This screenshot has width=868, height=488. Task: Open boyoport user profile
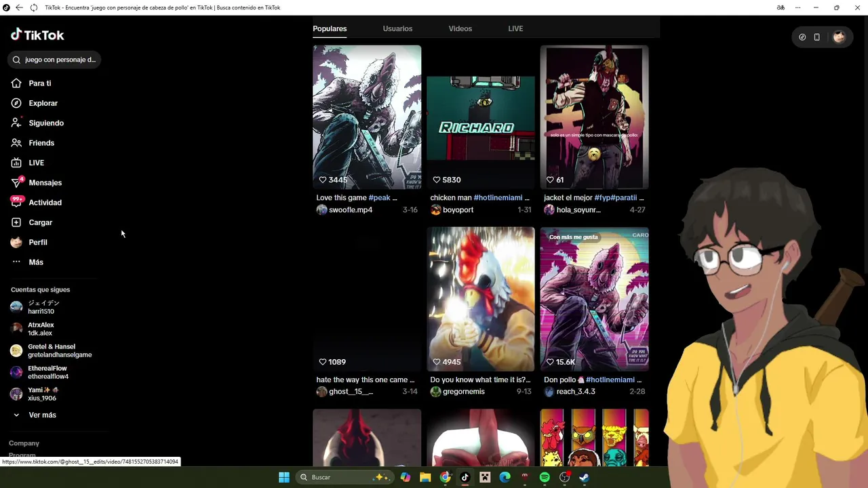(x=458, y=210)
